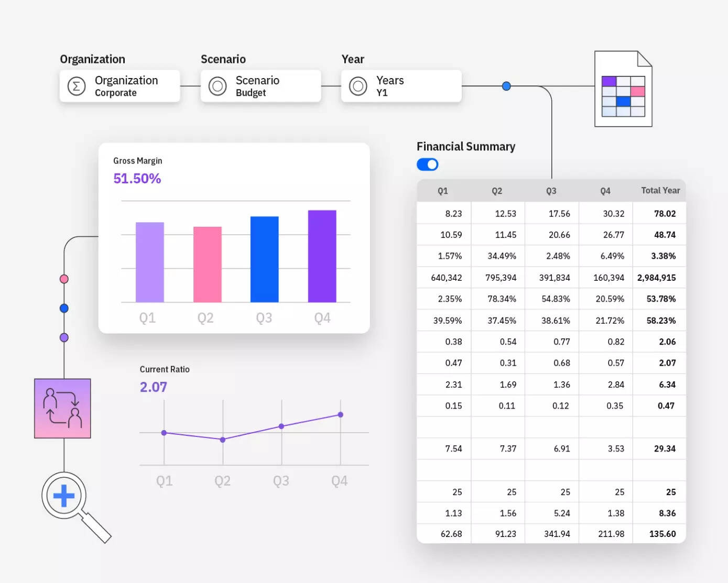This screenshot has height=583, width=728.
Task: Click the blue node on top connector line
Action: pos(506,86)
